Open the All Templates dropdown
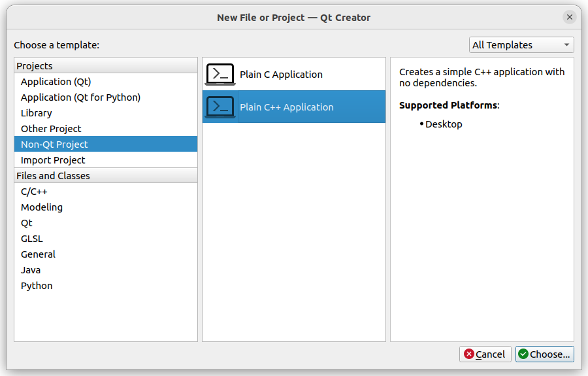The height and width of the screenshot is (376, 588). [521, 45]
